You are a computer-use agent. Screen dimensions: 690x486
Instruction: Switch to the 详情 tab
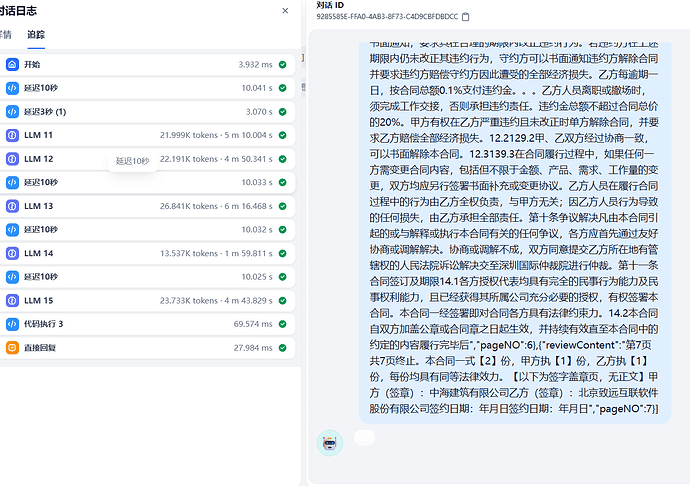tap(6, 34)
